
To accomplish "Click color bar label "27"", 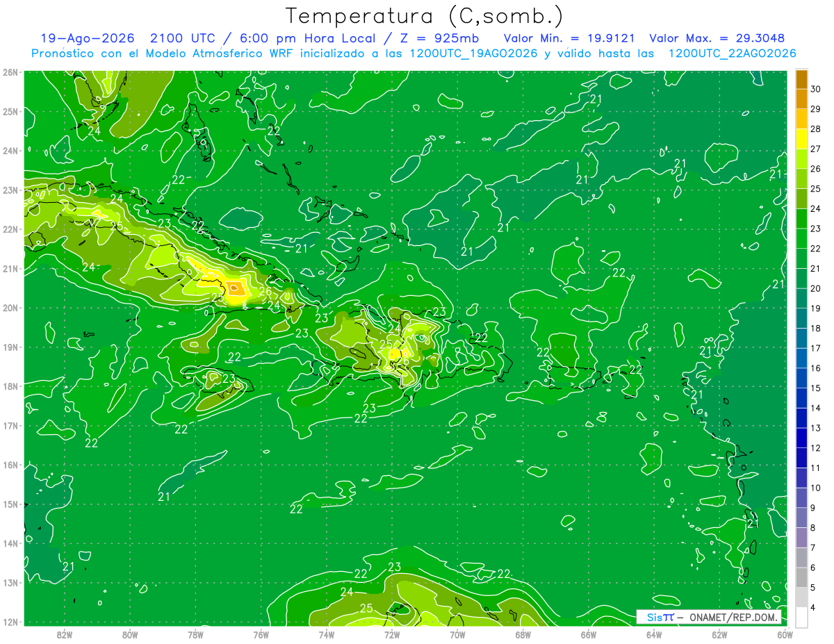I will (x=816, y=149).
